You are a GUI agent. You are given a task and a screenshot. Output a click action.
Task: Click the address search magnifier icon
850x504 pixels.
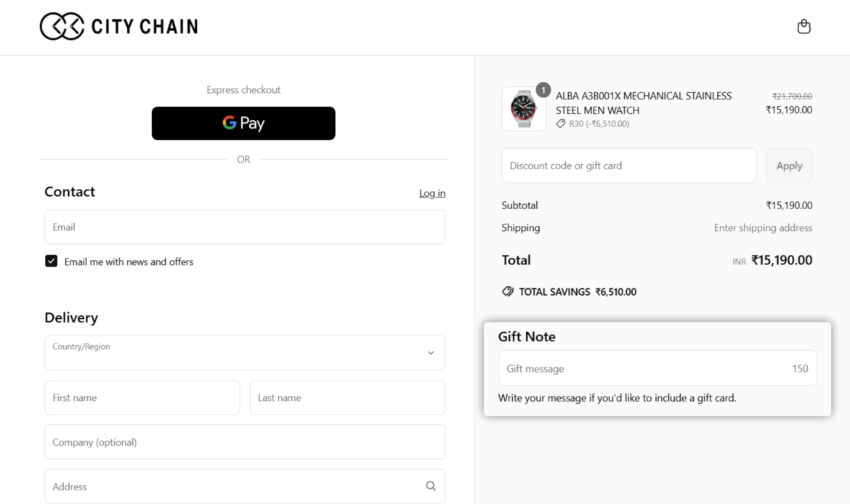[x=430, y=486]
